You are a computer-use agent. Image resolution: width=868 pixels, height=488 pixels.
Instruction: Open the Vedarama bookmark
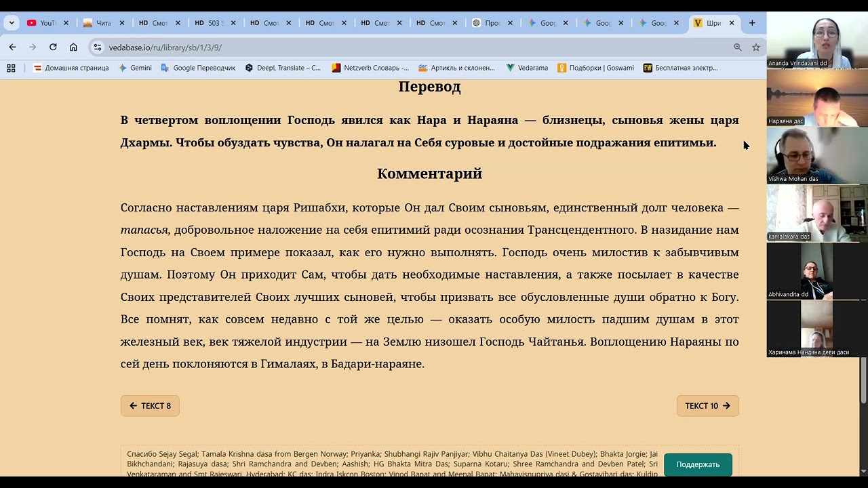point(527,68)
